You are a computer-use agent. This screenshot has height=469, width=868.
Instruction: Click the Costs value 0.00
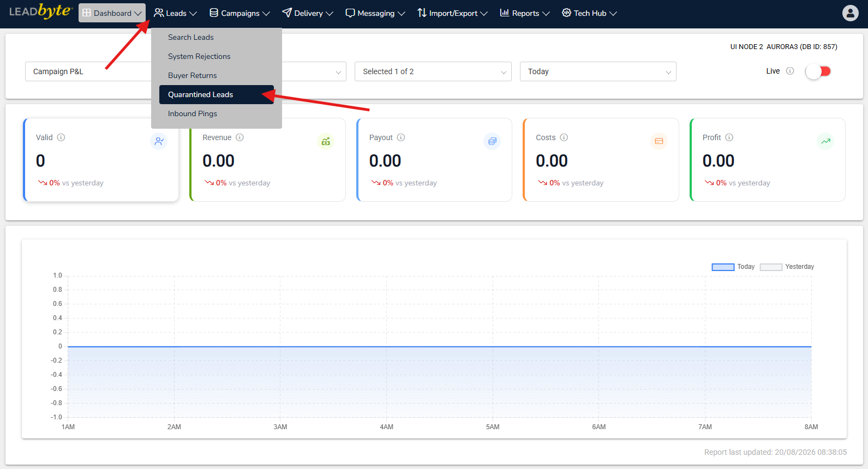click(x=552, y=161)
